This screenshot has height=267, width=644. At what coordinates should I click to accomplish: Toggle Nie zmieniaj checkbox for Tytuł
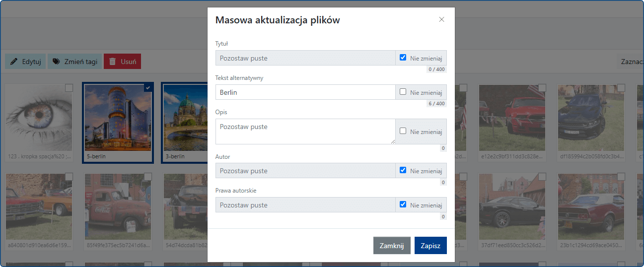[403, 58]
